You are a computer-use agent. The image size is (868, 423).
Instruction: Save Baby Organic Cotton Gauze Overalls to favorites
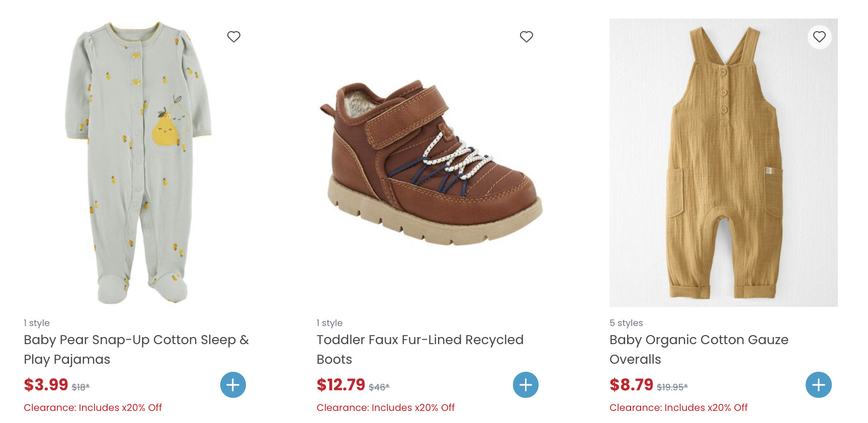pos(819,37)
